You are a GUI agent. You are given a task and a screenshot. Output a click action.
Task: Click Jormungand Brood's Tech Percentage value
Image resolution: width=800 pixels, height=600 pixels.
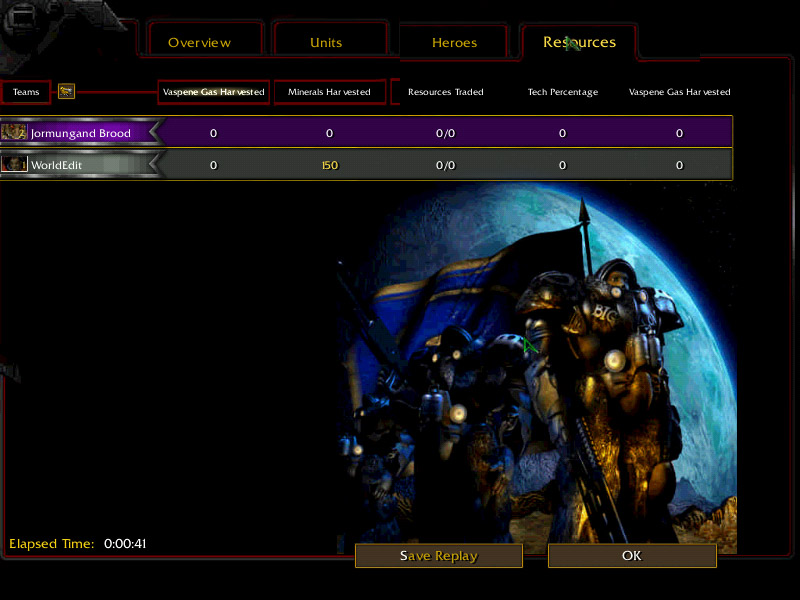point(562,133)
